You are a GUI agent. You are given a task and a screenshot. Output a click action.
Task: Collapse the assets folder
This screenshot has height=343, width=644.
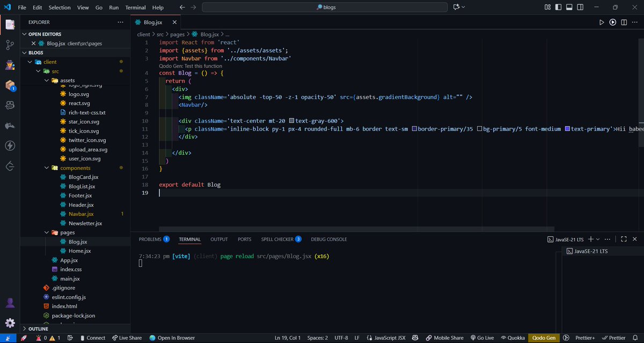(47, 81)
